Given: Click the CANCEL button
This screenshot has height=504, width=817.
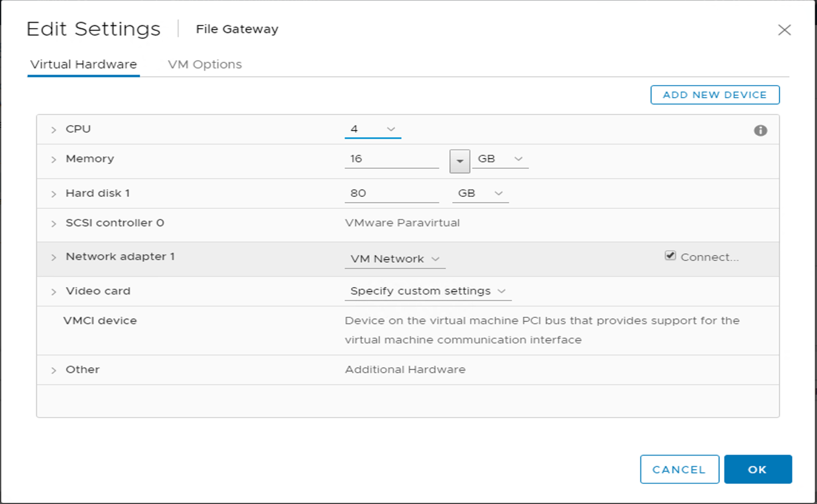Looking at the screenshot, I should (x=679, y=469).
